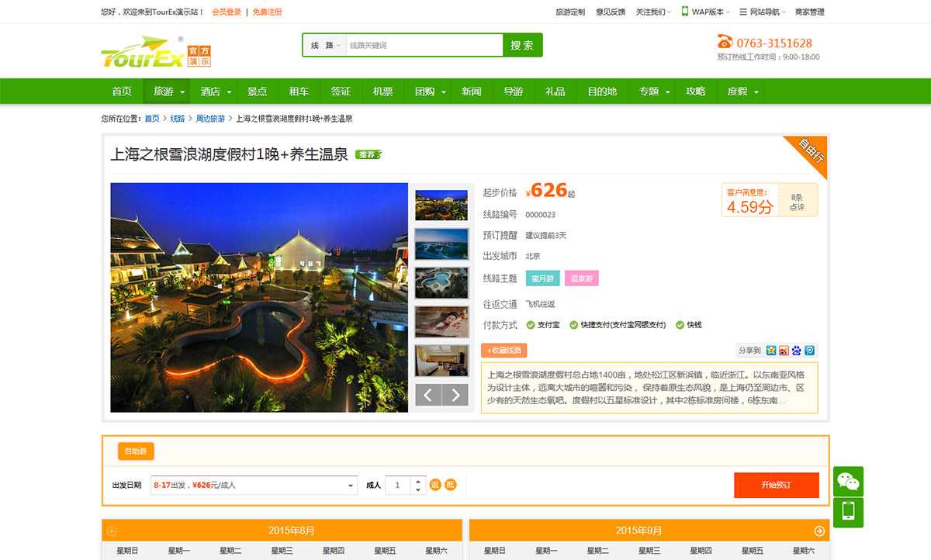
Task: Open WeChat floating side button
Action: click(848, 482)
